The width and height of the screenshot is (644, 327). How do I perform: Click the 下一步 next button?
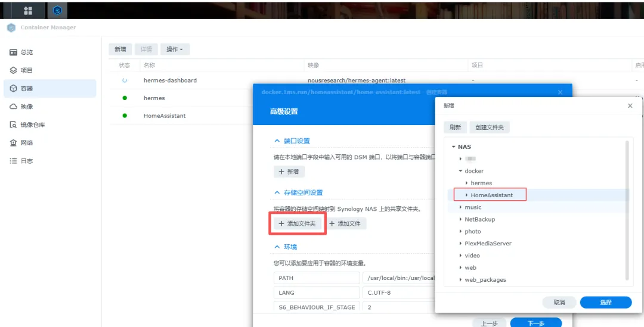(536, 323)
